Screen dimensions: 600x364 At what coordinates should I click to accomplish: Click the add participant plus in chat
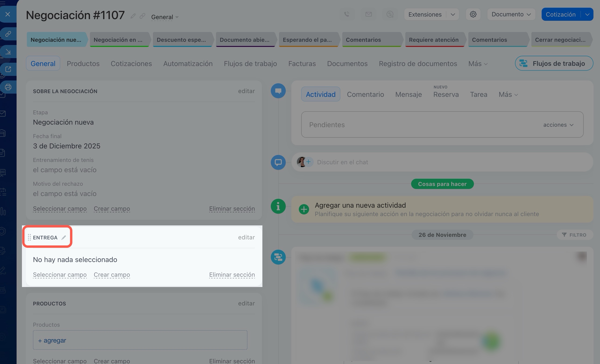pyautogui.click(x=309, y=162)
